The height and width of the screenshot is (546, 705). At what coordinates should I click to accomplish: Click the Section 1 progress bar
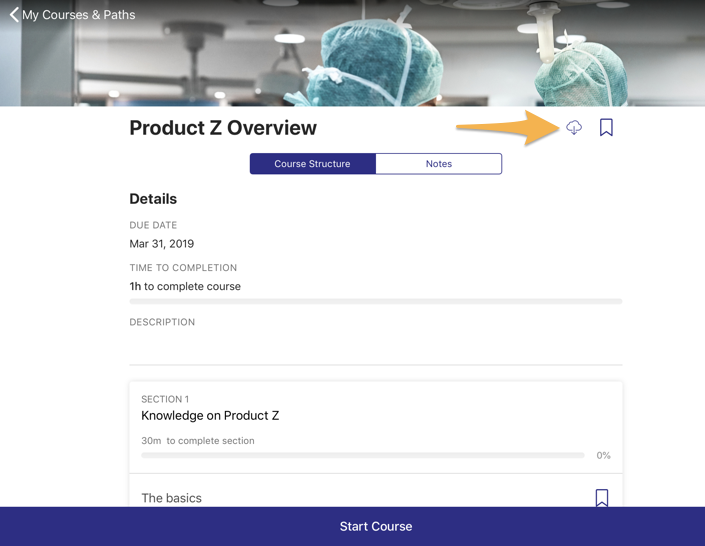[362, 455]
